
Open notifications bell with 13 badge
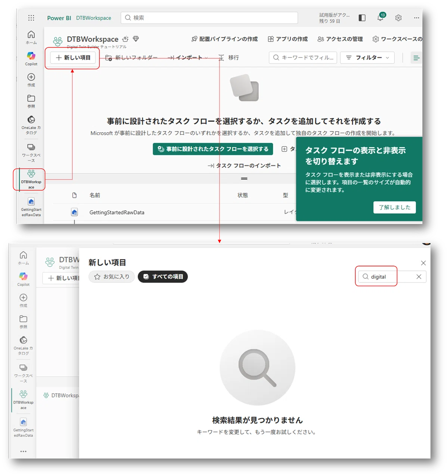coord(380,17)
